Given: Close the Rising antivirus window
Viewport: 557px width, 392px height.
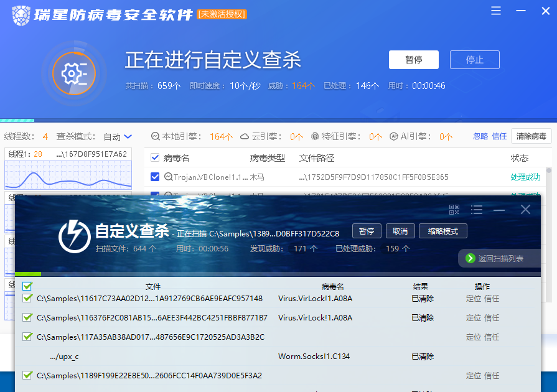Looking at the screenshot, I should click(546, 11).
